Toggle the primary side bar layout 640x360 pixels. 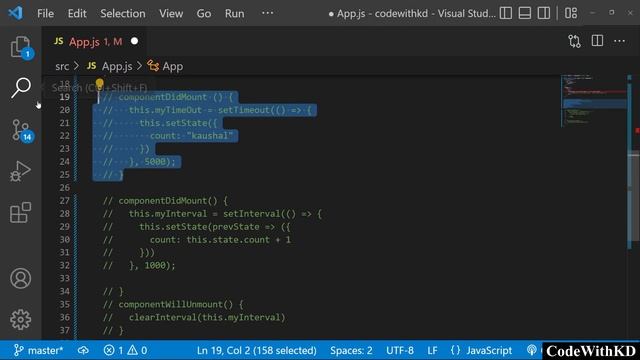click(x=506, y=13)
